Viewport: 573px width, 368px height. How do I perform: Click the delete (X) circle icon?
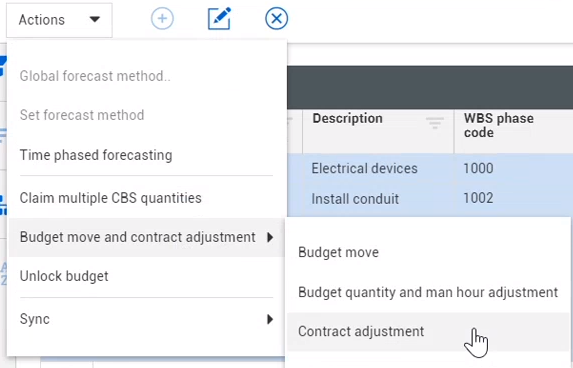pyautogui.click(x=277, y=18)
